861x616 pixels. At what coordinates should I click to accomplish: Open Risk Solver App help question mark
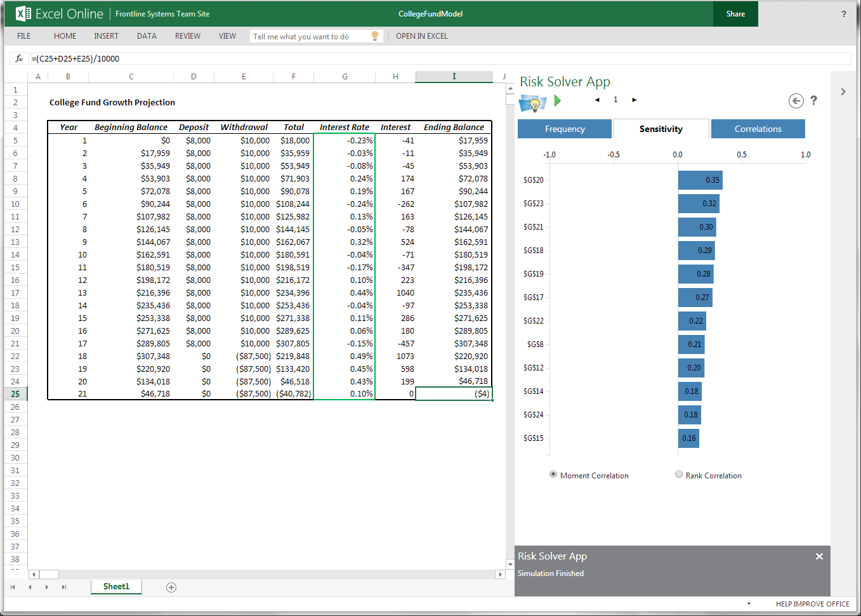tap(813, 100)
